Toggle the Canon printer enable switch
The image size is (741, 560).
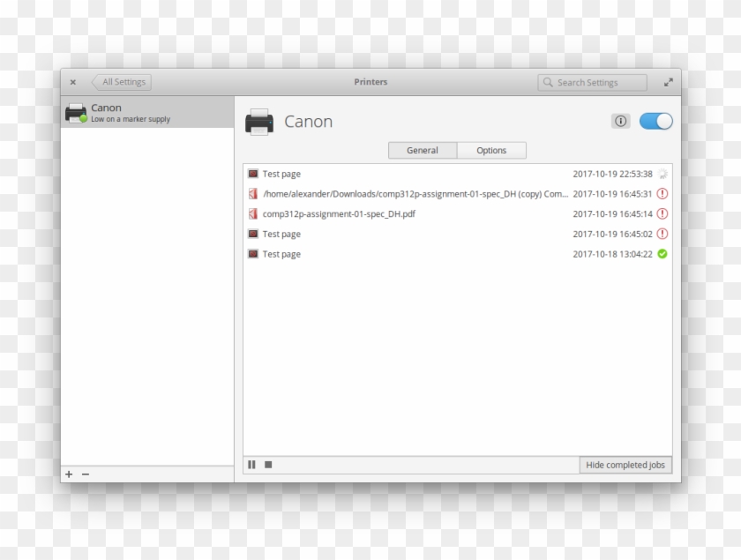656,121
